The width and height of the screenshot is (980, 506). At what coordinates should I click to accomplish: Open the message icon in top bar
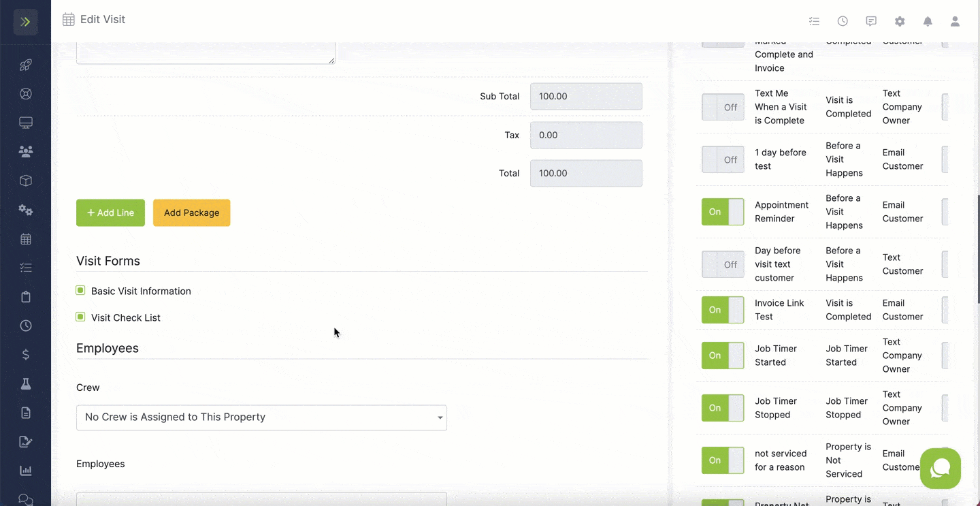(871, 21)
